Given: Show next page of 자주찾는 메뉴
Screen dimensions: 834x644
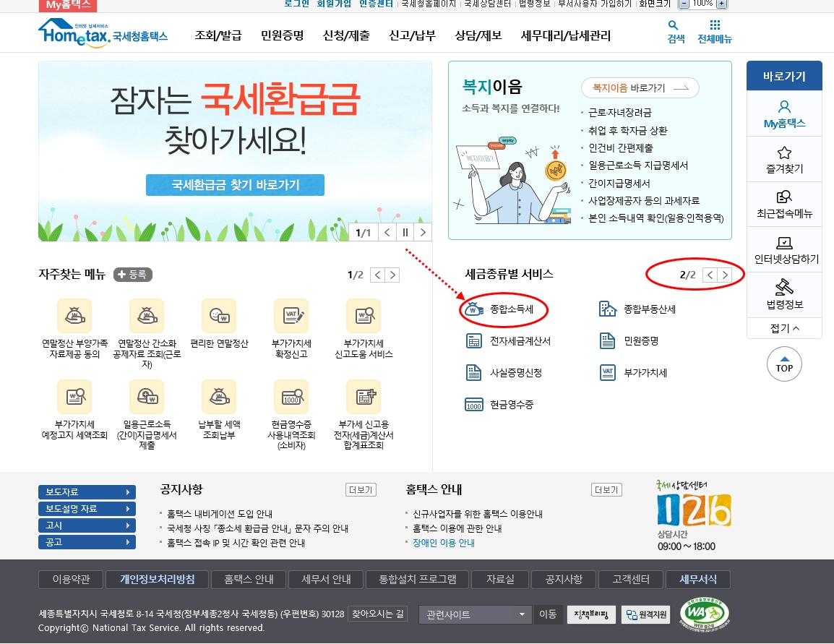Looking at the screenshot, I should 392,275.
